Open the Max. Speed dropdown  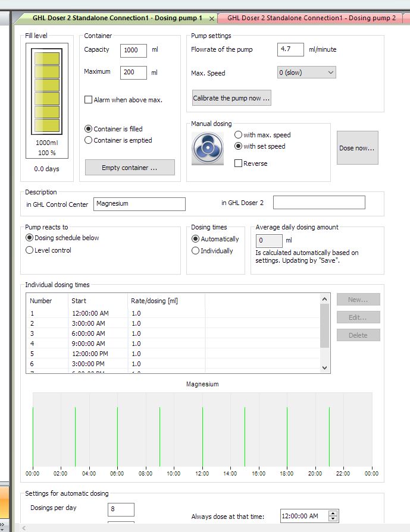point(306,73)
